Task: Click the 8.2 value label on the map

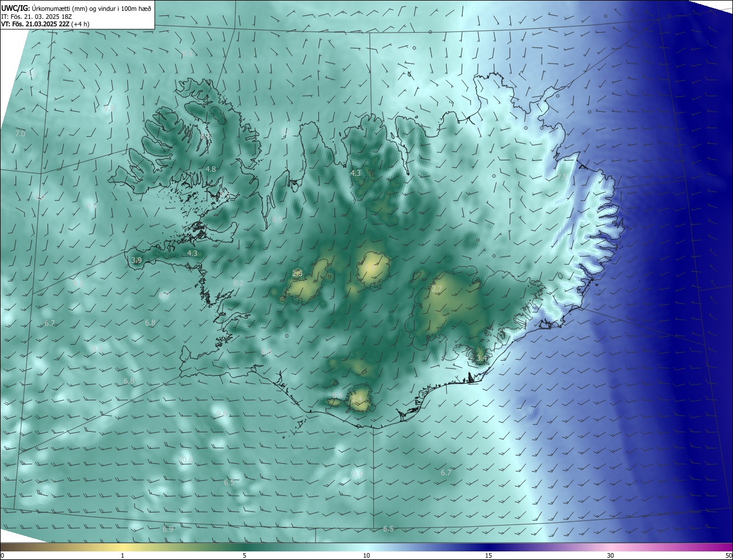Action: point(239,283)
